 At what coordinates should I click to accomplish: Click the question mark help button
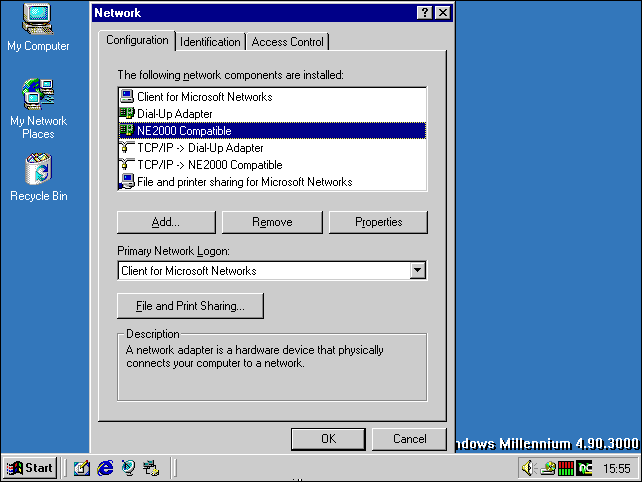coord(425,13)
